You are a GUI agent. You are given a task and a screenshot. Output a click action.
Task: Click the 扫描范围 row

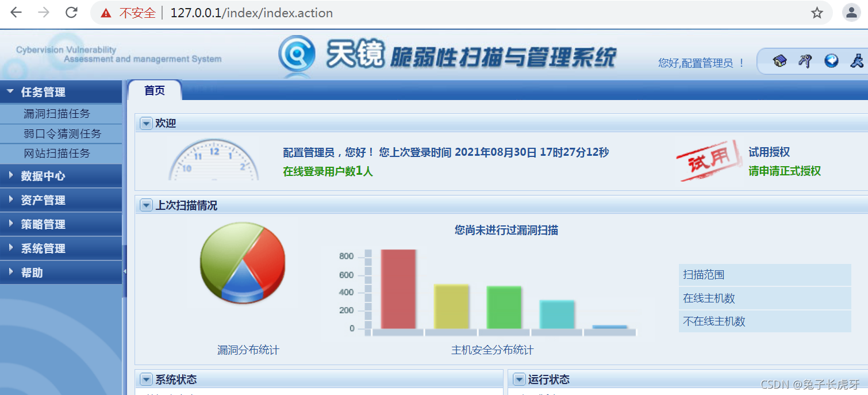pyautogui.click(x=765, y=275)
